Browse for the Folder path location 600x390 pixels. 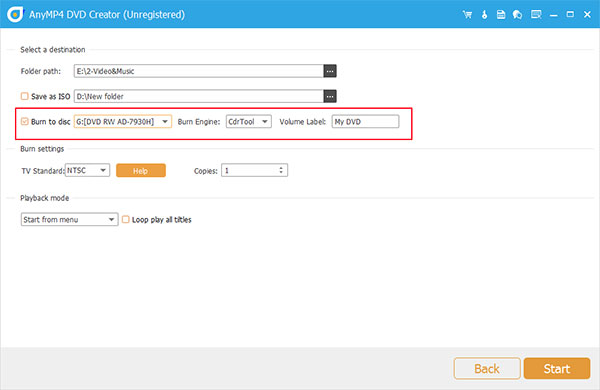(330, 71)
